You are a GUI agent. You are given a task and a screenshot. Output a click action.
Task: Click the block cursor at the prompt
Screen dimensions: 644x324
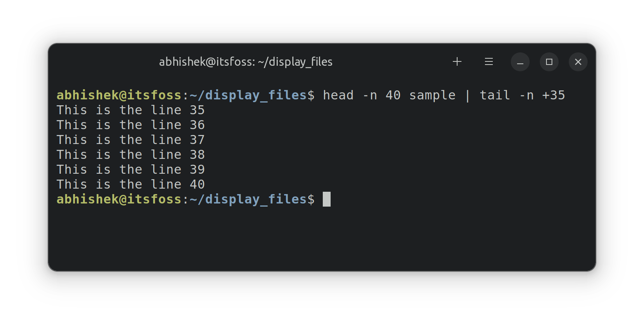[327, 200]
